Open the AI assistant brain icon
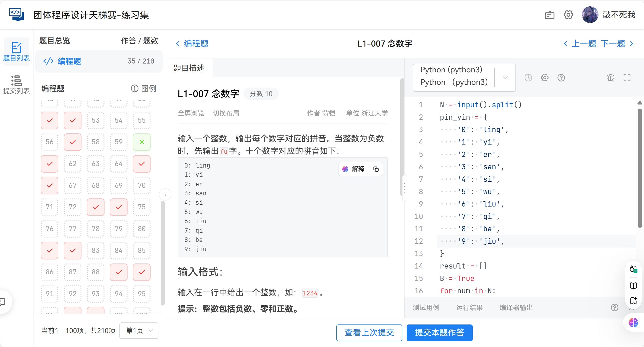 pyautogui.click(x=633, y=322)
